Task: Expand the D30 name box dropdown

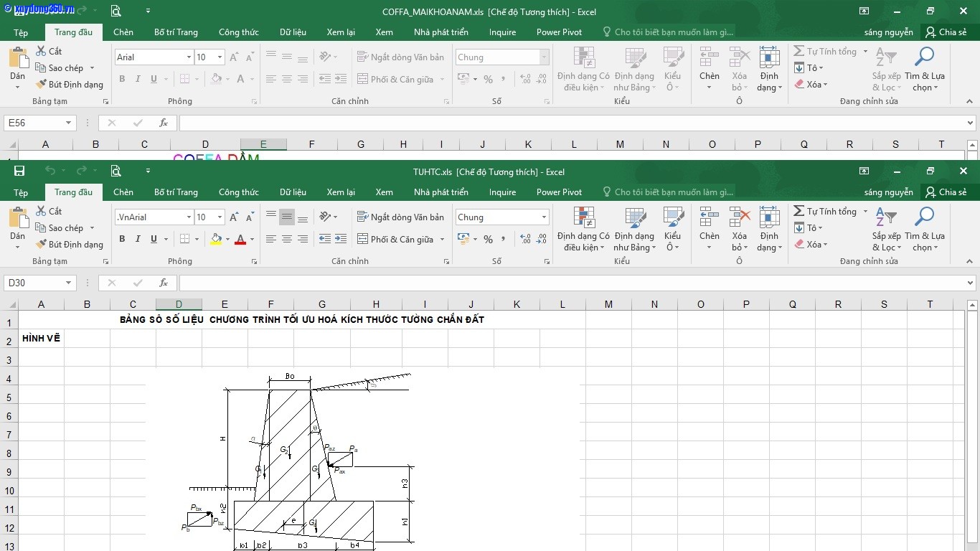Action: tap(69, 283)
